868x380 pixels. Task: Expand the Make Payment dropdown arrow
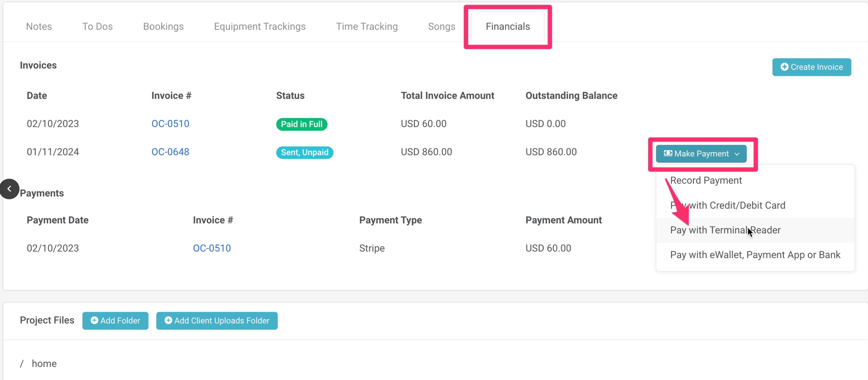pos(737,154)
